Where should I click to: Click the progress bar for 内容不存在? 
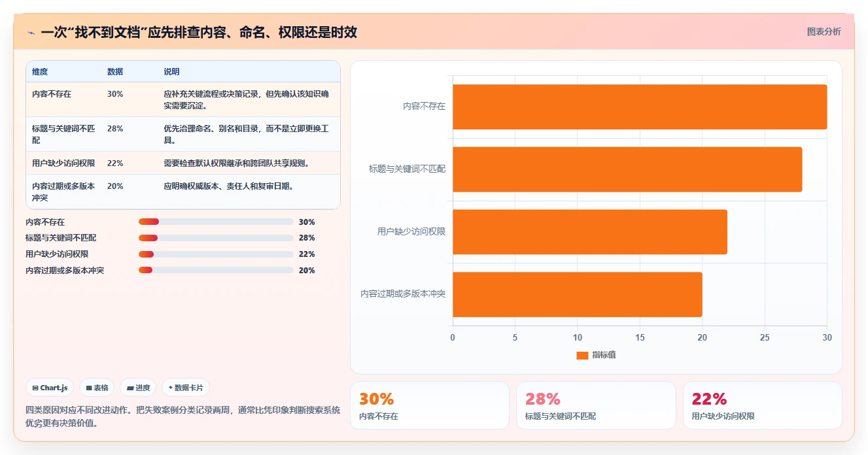(x=216, y=222)
